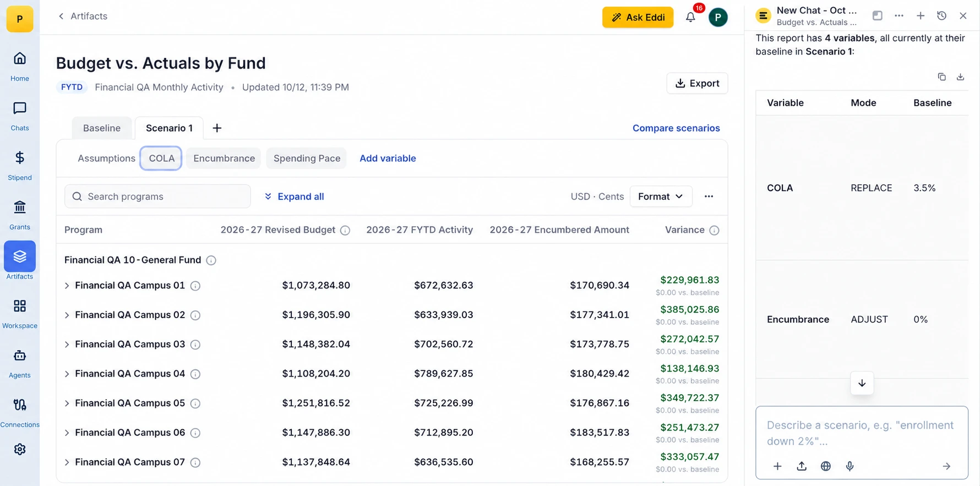Click the yellow P organization logo
Viewport: 980px width, 486px height.
[x=20, y=19]
